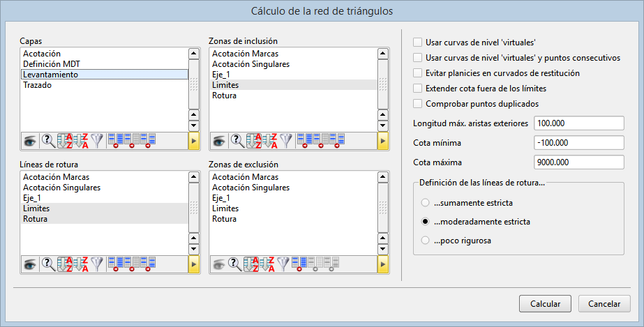Enable Comprobar puntos duplicados
Screen dimensions: 644x327
[x=418, y=103]
